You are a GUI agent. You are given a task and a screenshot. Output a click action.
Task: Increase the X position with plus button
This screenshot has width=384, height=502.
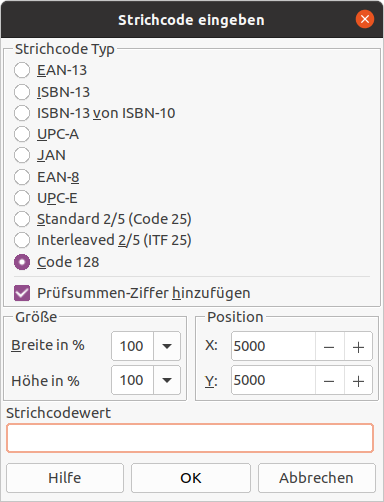pos(358,346)
